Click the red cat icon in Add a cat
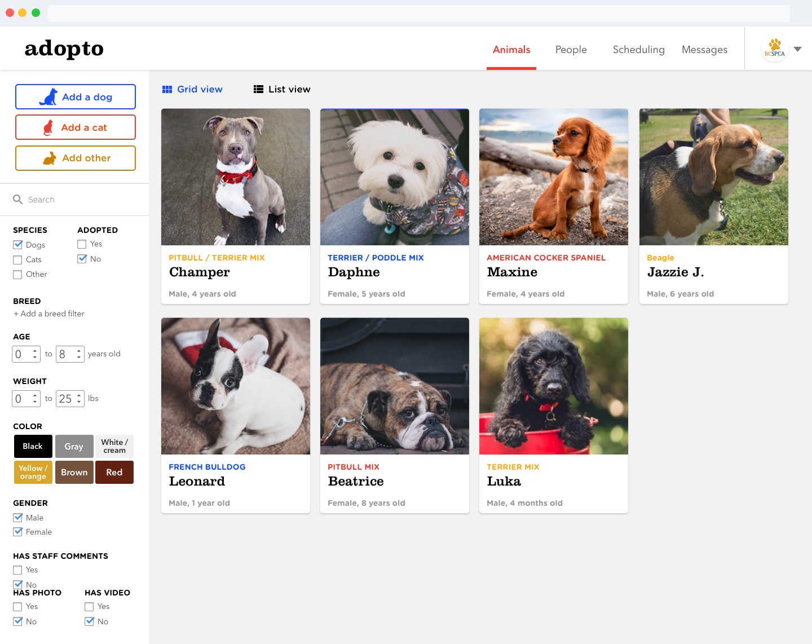 [48, 127]
